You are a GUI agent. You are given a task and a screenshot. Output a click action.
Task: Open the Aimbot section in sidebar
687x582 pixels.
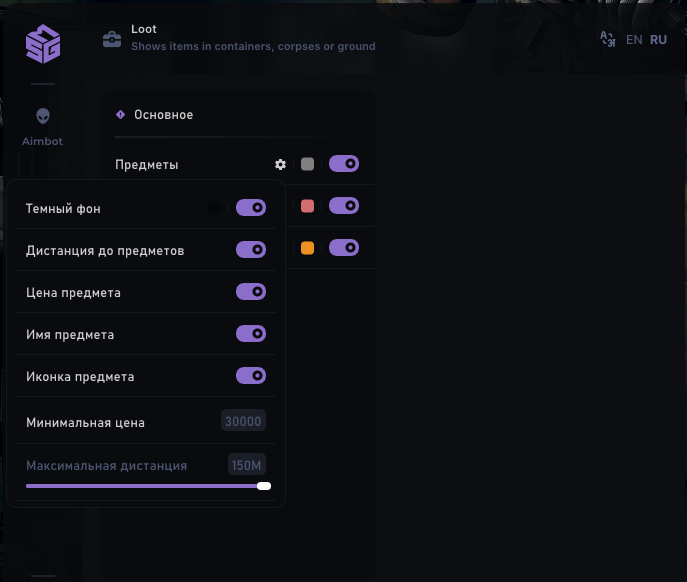coord(42,127)
